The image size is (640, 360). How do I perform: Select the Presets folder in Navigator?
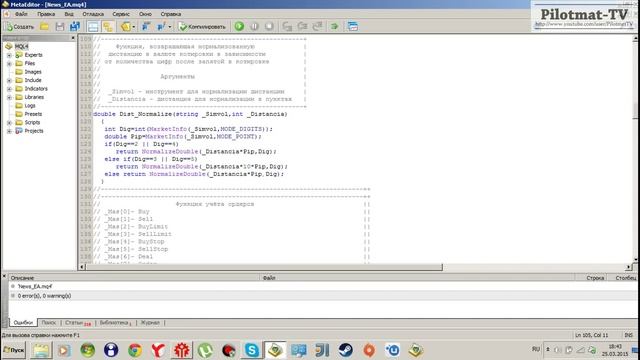33,114
